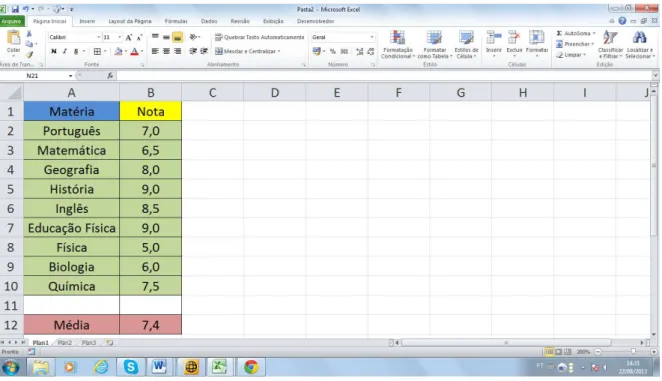This screenshot has height=381, width=662.
Task: Open Excel Help question mark
Action: [622, 21]
